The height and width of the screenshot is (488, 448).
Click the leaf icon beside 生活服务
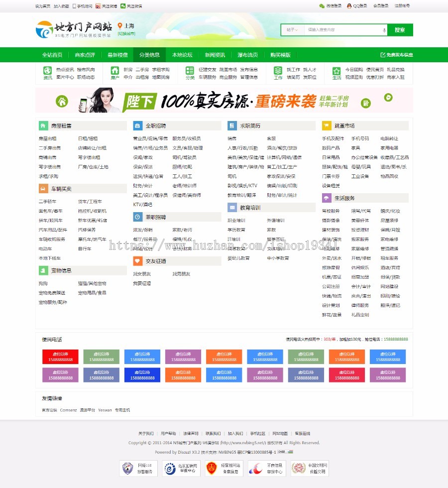pos(326,198)
